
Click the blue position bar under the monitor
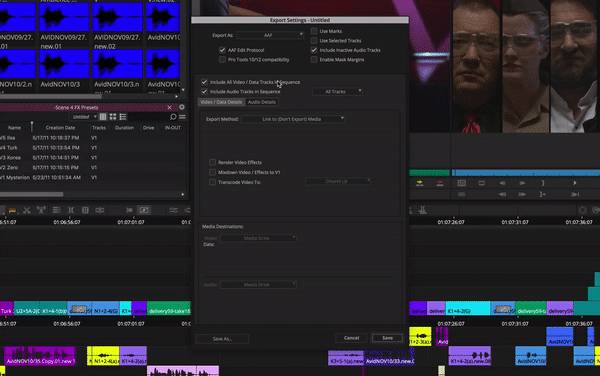pyautogui.click(x=526, y=173)
